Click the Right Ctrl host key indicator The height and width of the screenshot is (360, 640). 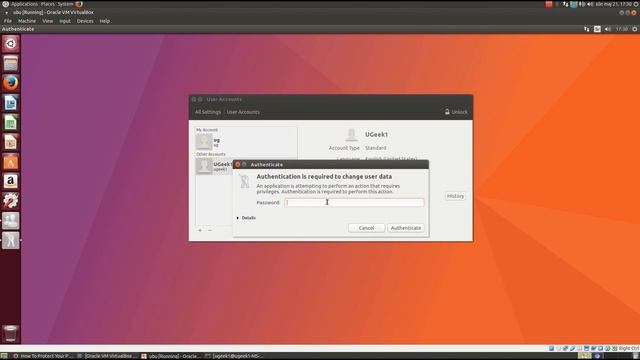click(629, 348)
